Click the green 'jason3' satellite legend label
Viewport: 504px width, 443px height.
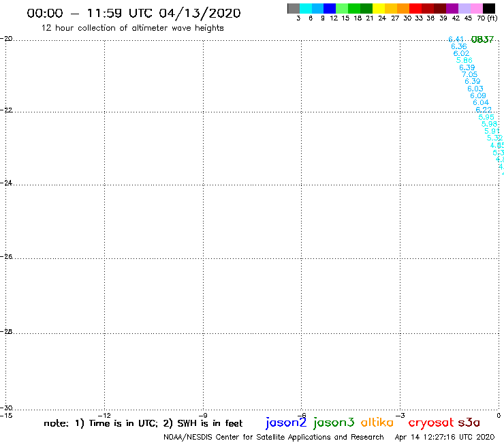pos(334,423)
